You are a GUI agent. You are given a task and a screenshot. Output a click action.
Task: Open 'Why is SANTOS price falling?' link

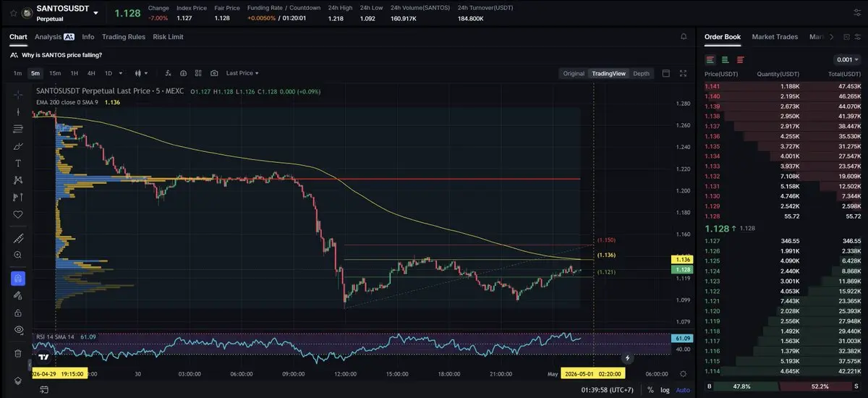(x=61, y=55)
